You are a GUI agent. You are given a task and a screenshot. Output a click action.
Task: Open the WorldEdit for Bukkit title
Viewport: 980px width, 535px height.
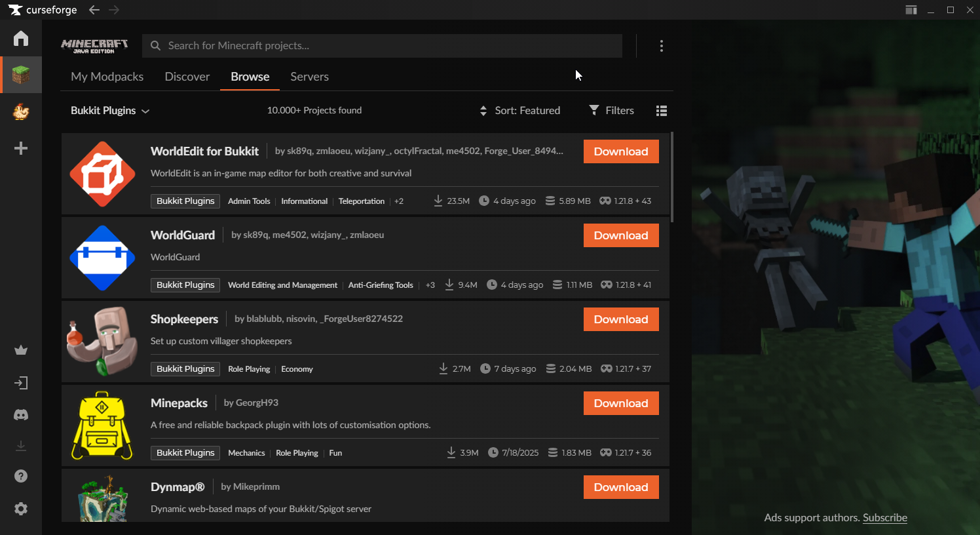pyautogui.click(x=204, y=151)
